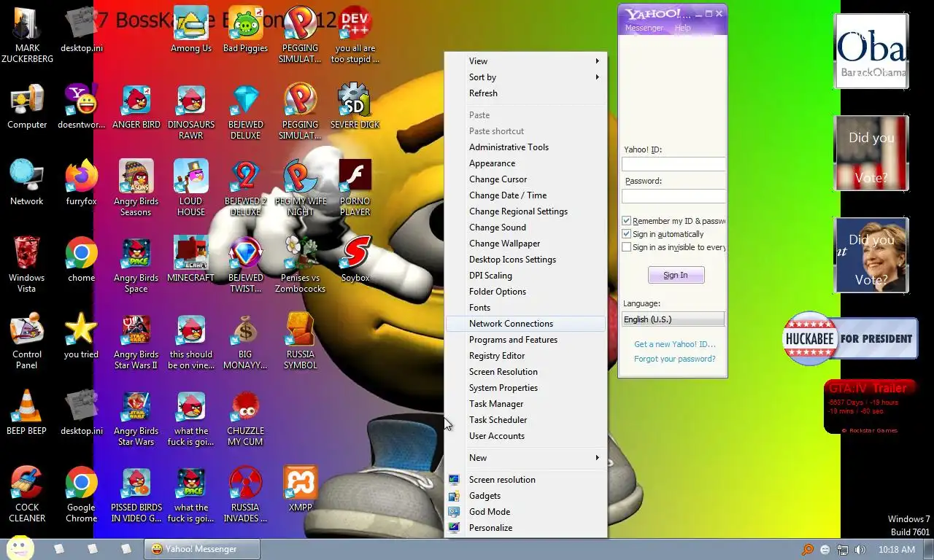Click the BEEP BEEP traffic cone icon

[x=27, y=413]
